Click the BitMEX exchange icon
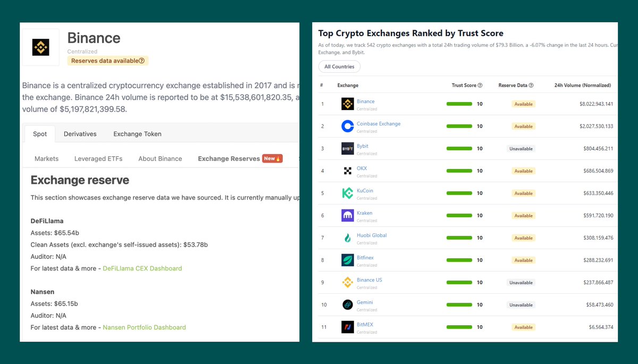Viewport: 638px width, 364px height. pyautogui.click(x=348, y=327)
